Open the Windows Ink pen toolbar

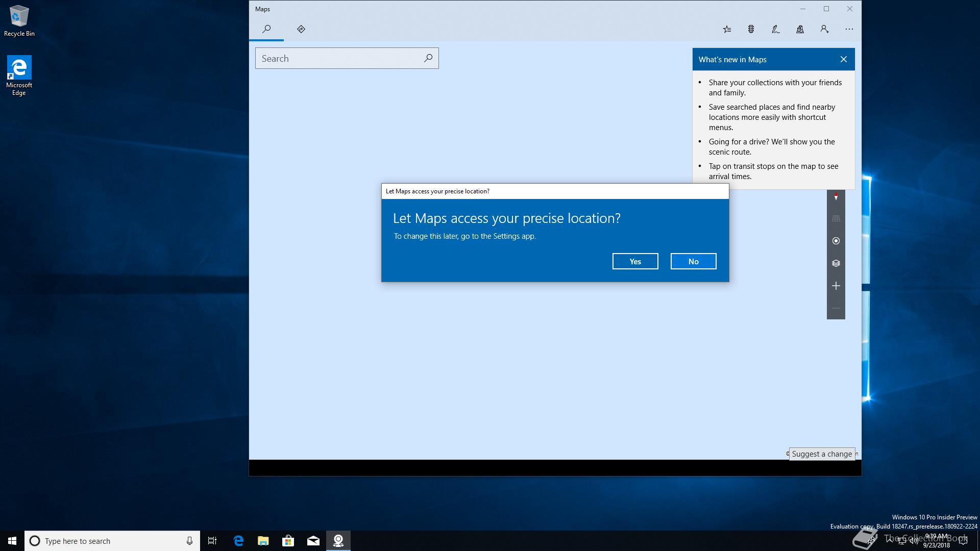[775, 30]
